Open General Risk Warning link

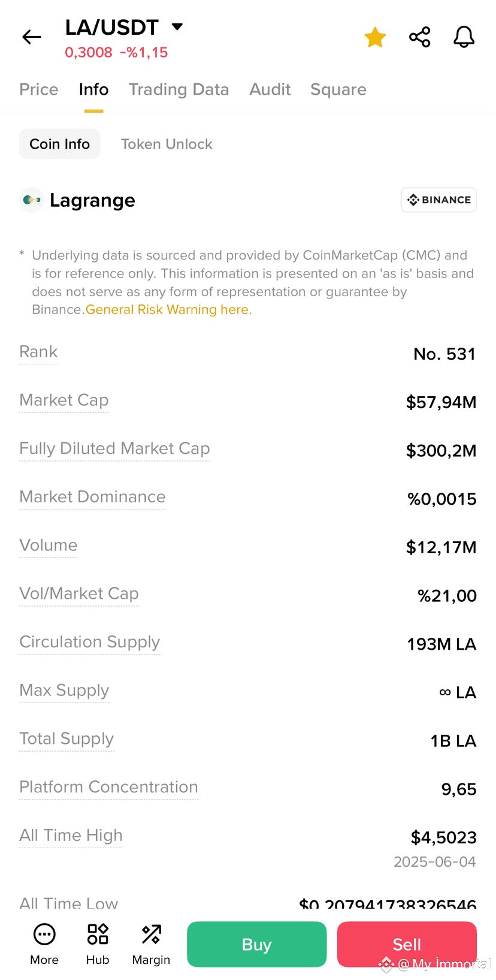click(168, 309)
